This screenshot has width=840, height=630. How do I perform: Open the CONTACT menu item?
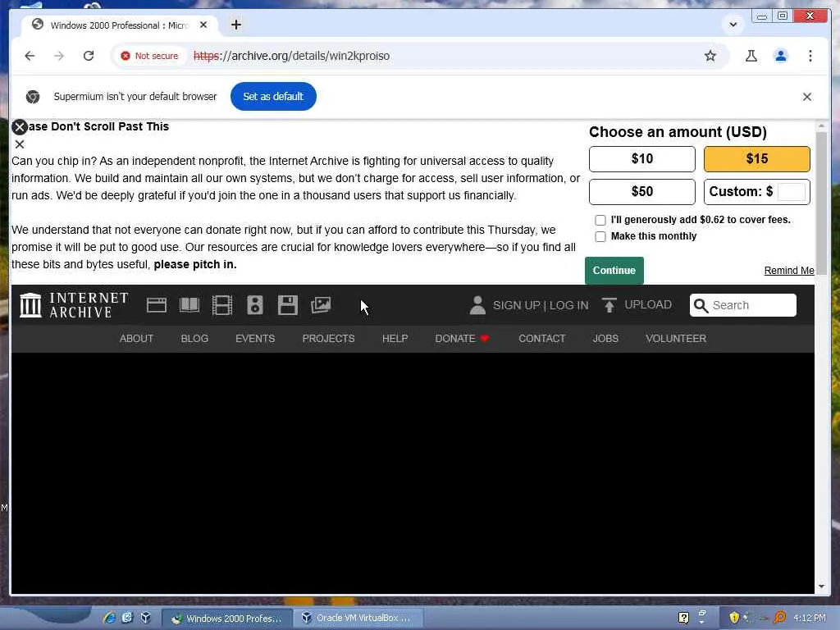click(x=541, y=339)
